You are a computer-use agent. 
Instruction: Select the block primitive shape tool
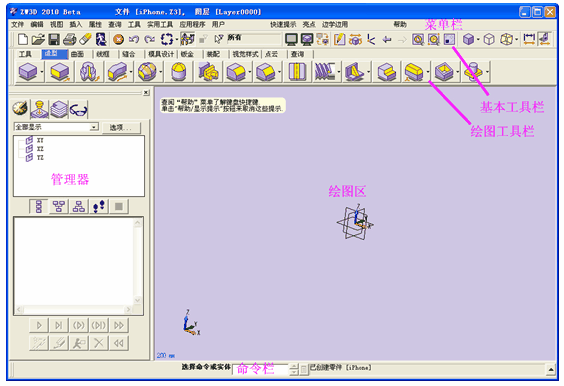pos(28,72)
